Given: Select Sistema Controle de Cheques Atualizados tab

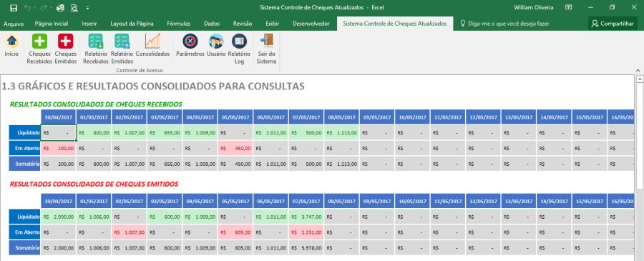Looking at the screenshot, I should pyautogui.click(x=395, y=24).
